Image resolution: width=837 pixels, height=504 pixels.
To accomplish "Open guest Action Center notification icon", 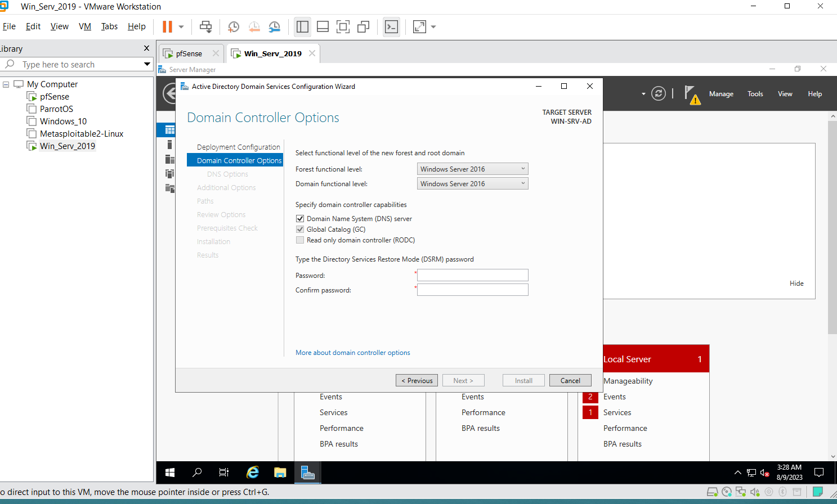I will point(819,472).
